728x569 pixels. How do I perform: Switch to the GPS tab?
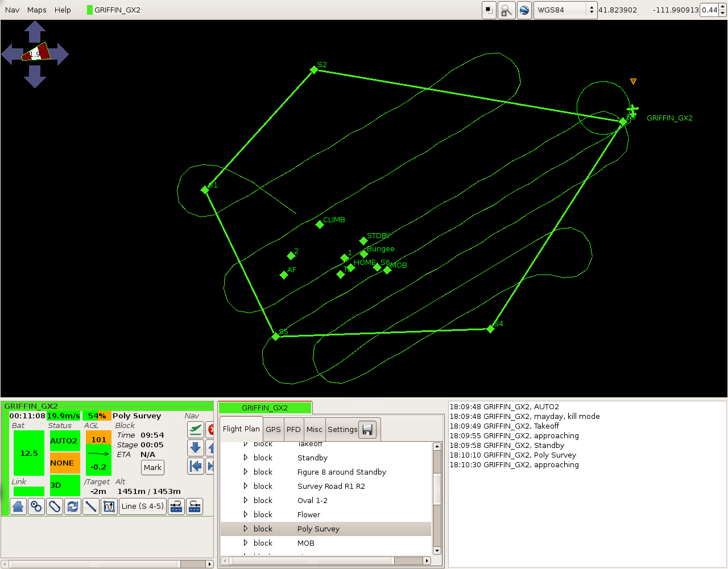pyautogui.click(x=274, y=430)
